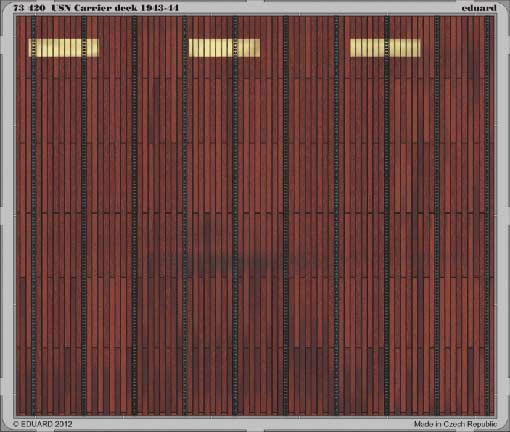Click the fourth black tie-down strip from left
Screen dimensions: 510x432
click(x=185, y=215)
